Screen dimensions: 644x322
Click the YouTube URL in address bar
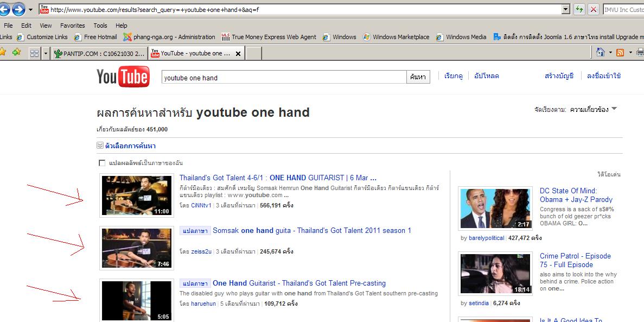coord(155,9)
